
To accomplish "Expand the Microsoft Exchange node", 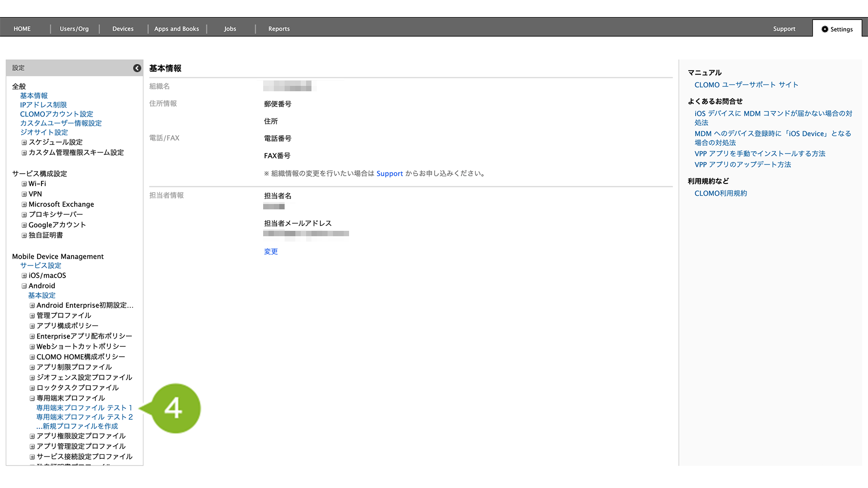I will click(x=24, y=204).
